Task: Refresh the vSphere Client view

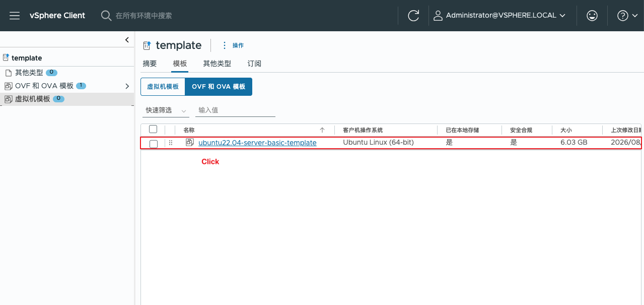Action: tap(413, 16)
